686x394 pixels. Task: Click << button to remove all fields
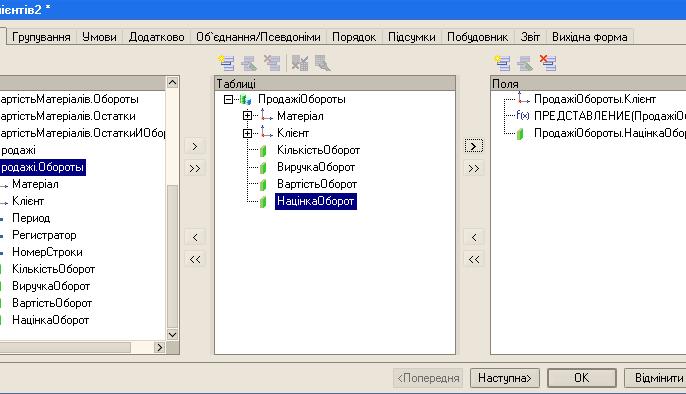click(474, 259)
